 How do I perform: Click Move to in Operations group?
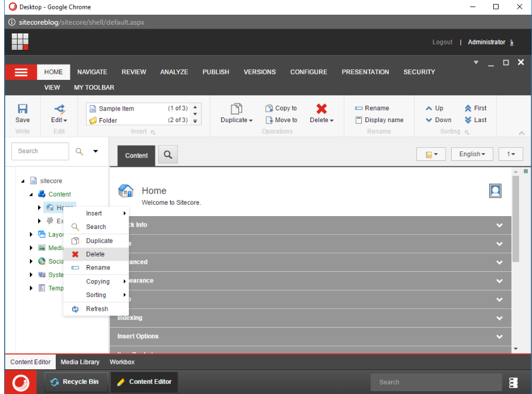[x=282, y=120]
